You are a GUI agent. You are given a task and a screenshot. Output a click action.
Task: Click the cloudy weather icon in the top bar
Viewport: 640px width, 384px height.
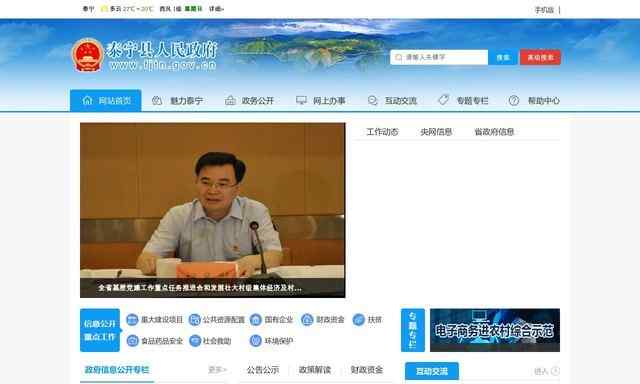tap(104, 9)
